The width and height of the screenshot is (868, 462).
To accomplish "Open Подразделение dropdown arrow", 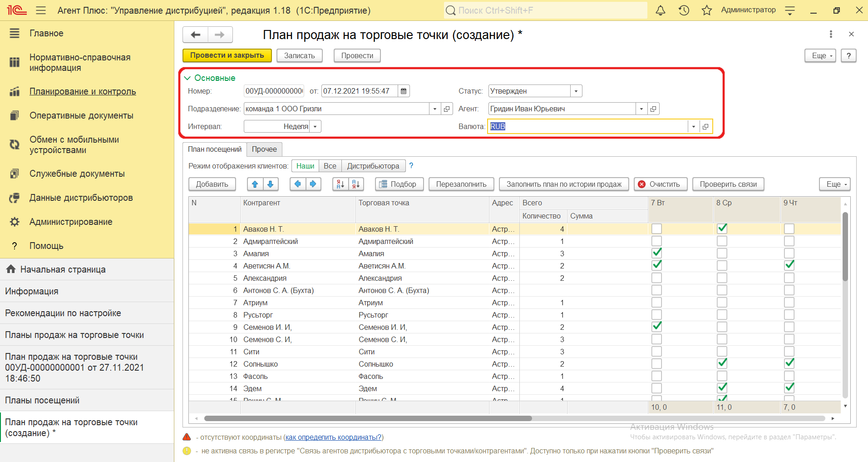I will 435,109.
